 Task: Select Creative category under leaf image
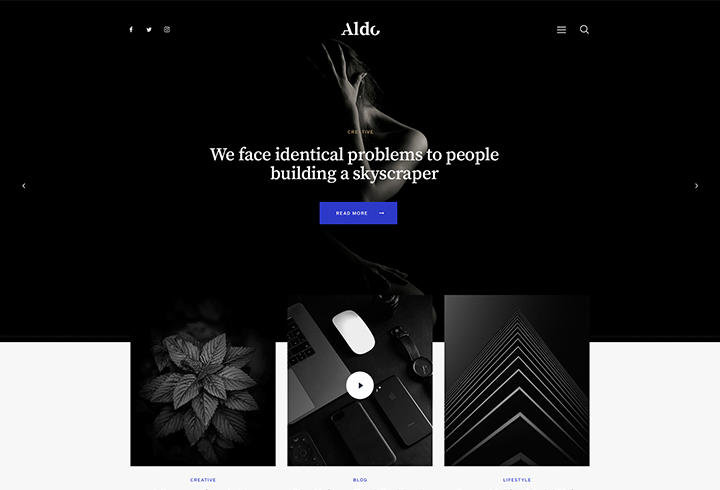203,480
